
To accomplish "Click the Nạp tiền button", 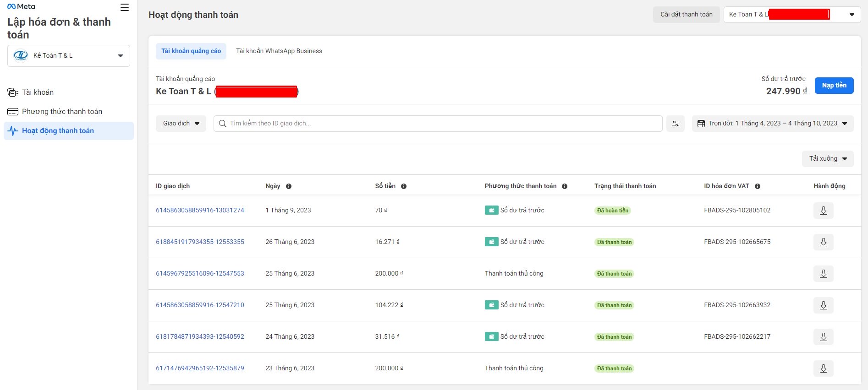I will pyautogui.click(x=834, y=86).
